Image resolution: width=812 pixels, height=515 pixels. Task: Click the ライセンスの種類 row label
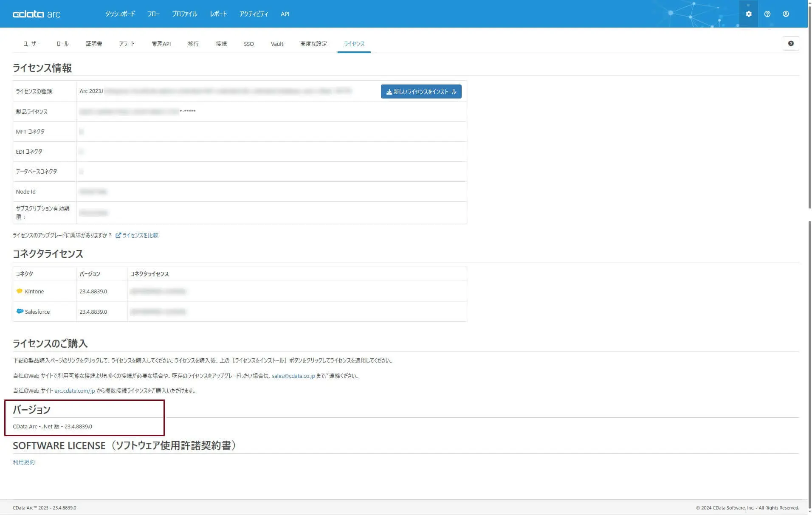coord(34,91)
